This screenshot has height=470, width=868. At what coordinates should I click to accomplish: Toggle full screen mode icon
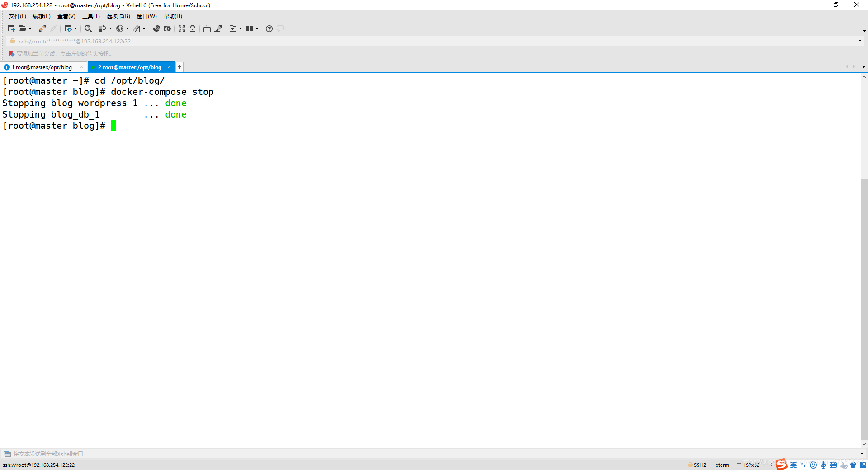(182, 28)
